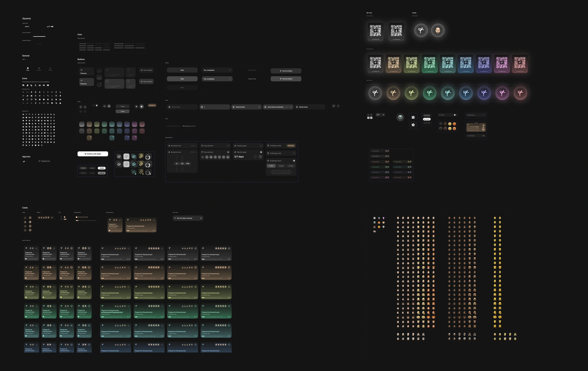
Task: Click the alien emoji avatar bubble
Action: tap(400, 117)
